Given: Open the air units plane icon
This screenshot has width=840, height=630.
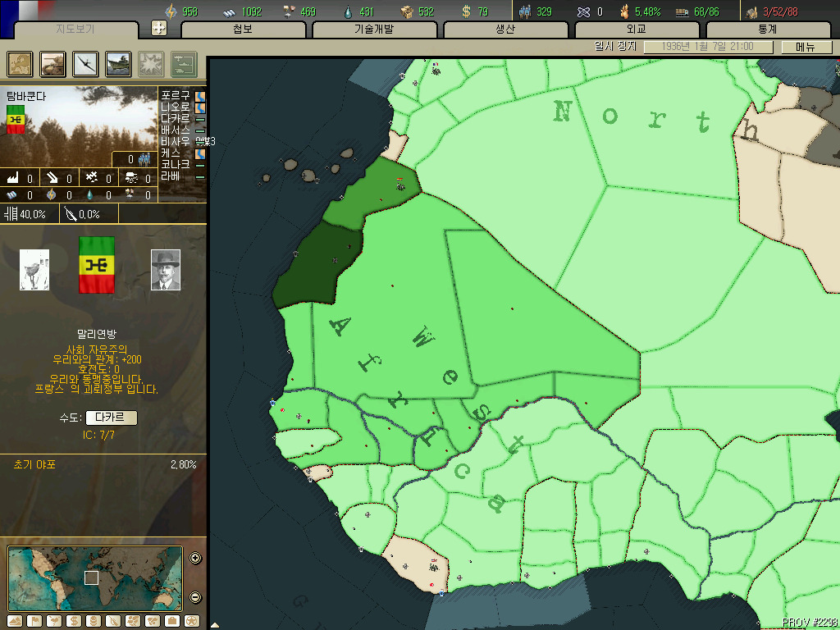Looking at the screenshot, I should pos(85,64).
